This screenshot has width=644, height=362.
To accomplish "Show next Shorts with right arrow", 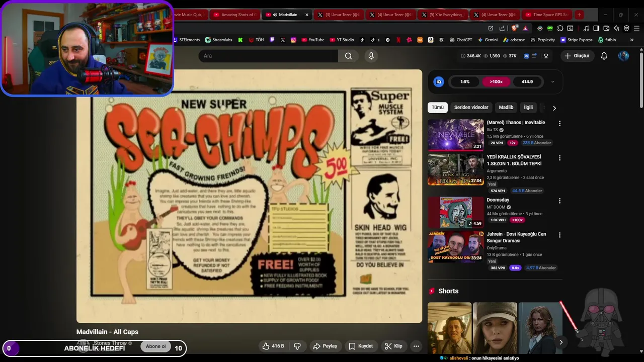I will (561, 342).
